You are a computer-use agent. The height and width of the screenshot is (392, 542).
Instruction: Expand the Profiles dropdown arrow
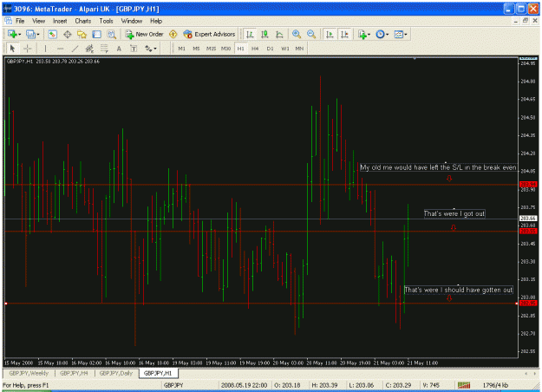(38, 35)
